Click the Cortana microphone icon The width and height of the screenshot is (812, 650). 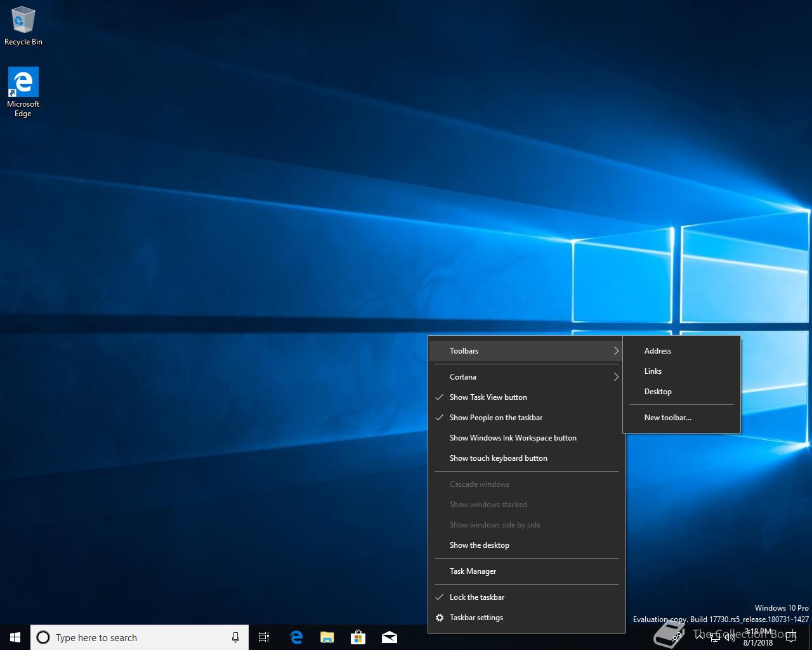pos(235,637)
